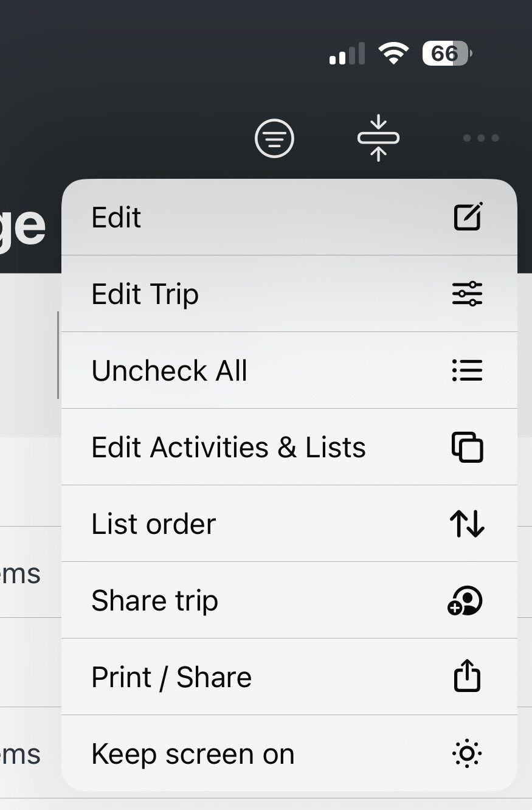Click the sliders icon beside Edit Trip
The image size is (532, 810).
pos(468,294)
